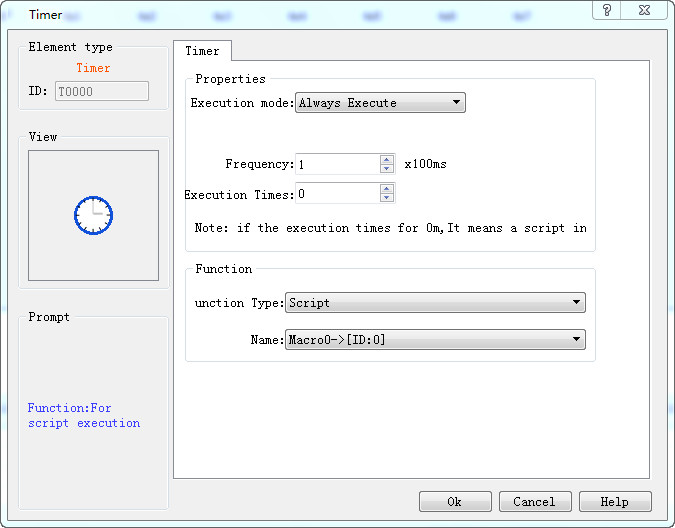This screenshot has height=528, width=675.
Task: Increase Execution Times with up arrow
Action: click(387, 189)
